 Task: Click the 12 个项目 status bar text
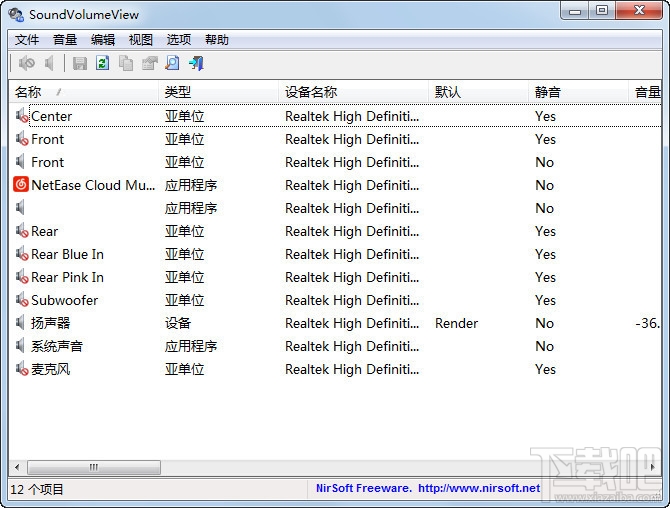click(37, 489)
